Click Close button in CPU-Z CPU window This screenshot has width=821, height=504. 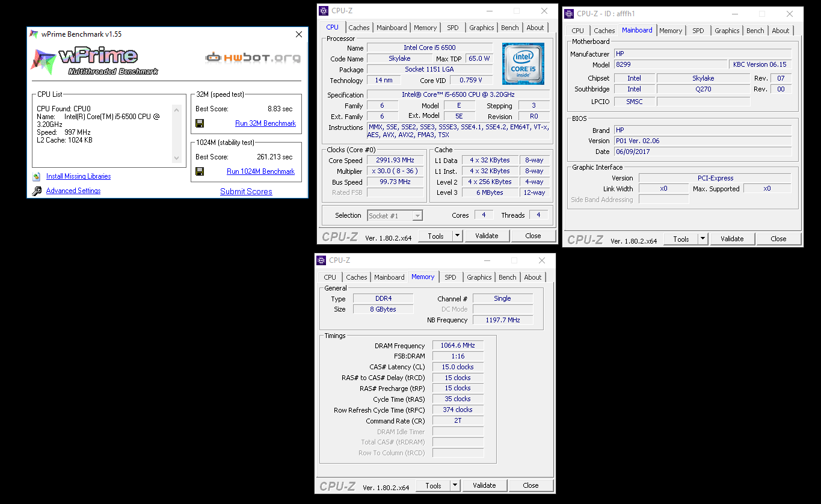533,236
